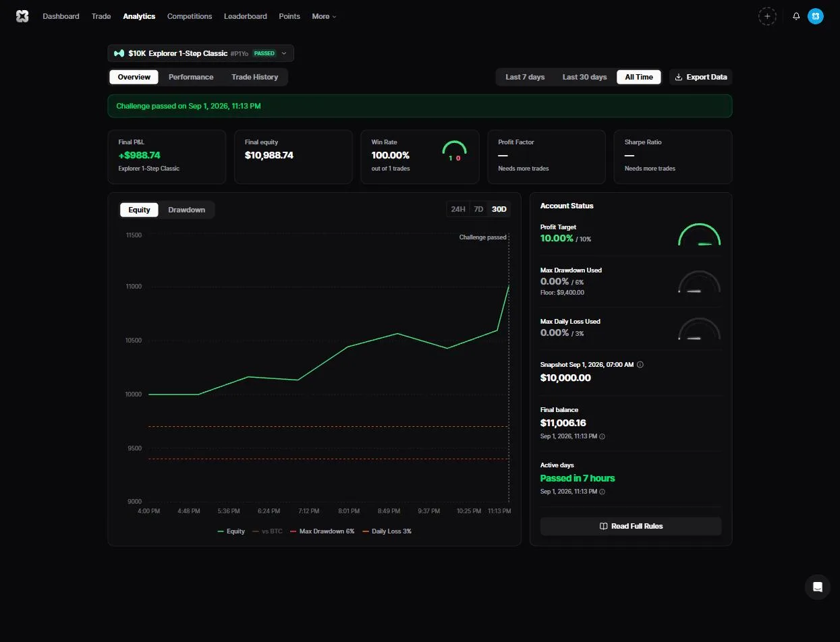Click the Sharpe Ratio card
Screen dimensions: 840x642
(x=673, y=156)
